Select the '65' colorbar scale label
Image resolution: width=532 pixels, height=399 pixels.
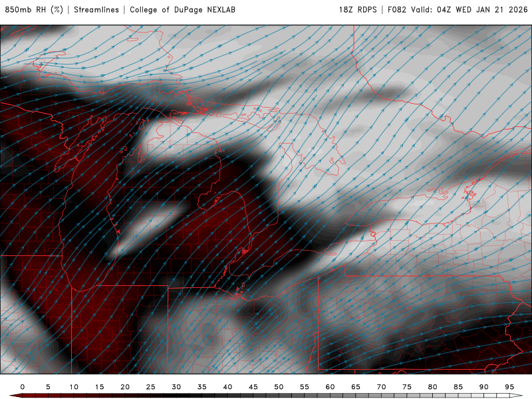pos(356,387)
